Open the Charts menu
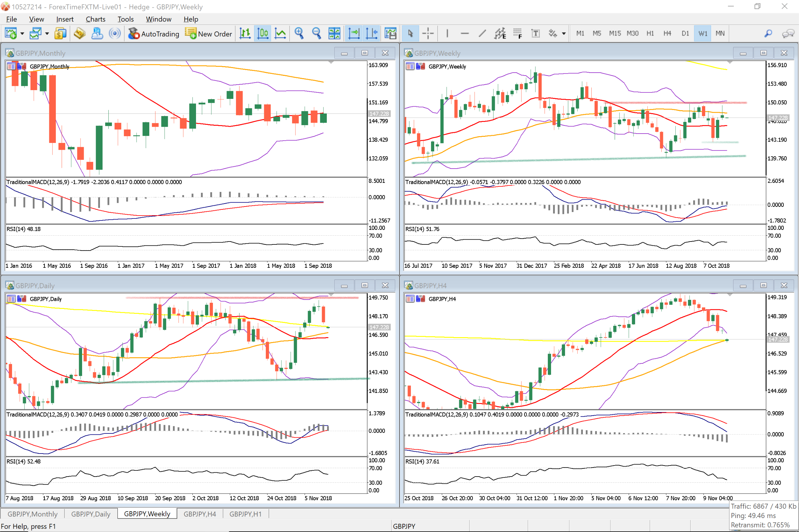799x532 pixels. [x=95, y=19]
